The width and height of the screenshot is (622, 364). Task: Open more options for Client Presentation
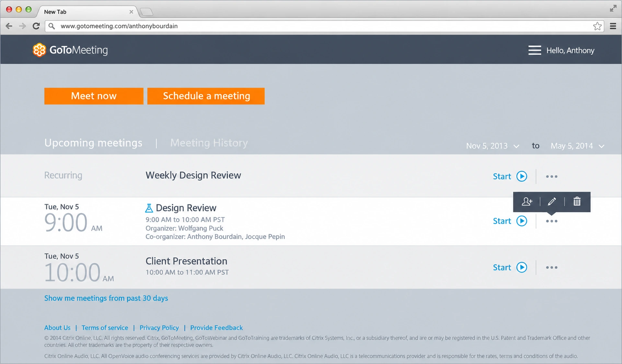pyautogui.click(x=551, y=267)
